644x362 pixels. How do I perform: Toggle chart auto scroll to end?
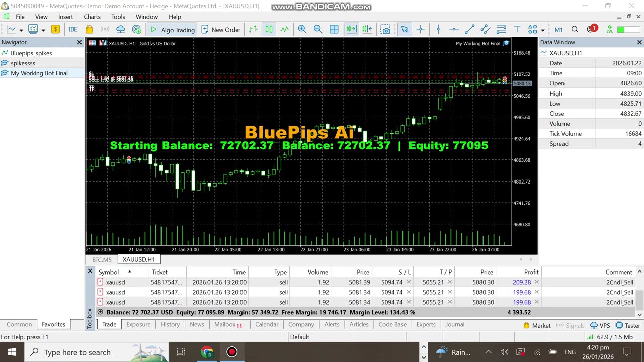(x=351, y=30)
